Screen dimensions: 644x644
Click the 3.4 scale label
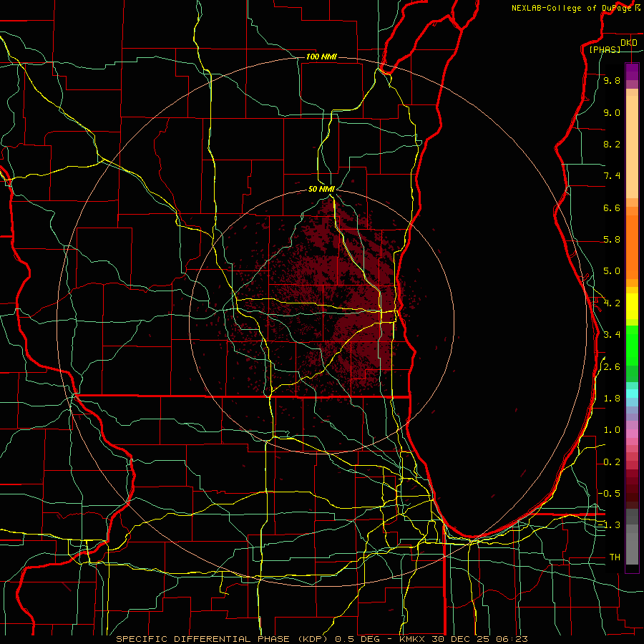click(x=612, y=335)
